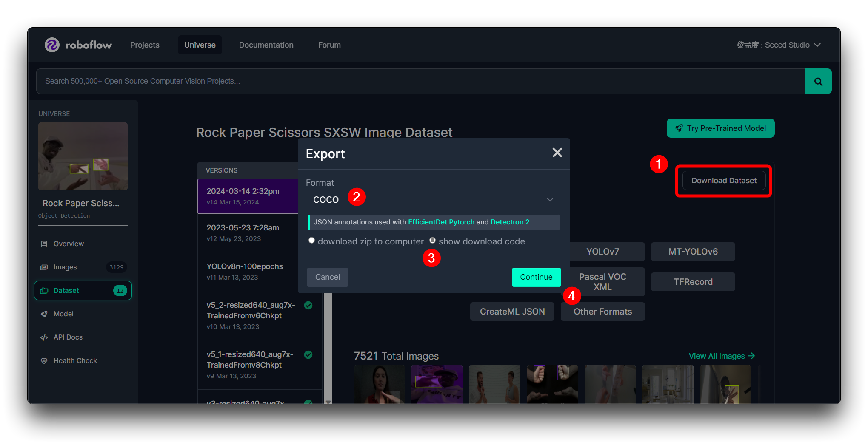Open the EfficientDet Pytorch link
868x445 pixels.
[x=441, y=222]
